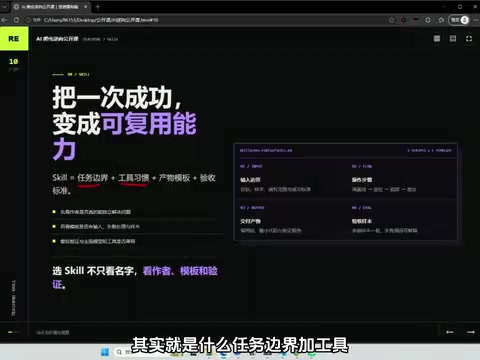The image size is (480, 360).
Task: Click the underlined word 工具习惯
Action: pyautogui.click(x=133, y=178)
